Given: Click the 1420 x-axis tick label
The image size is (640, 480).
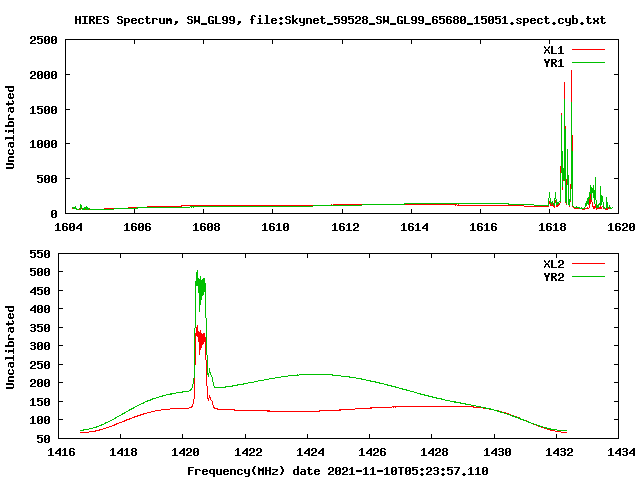Looking at the screenshot, I should pyautogui.click(x=185, y=452).
